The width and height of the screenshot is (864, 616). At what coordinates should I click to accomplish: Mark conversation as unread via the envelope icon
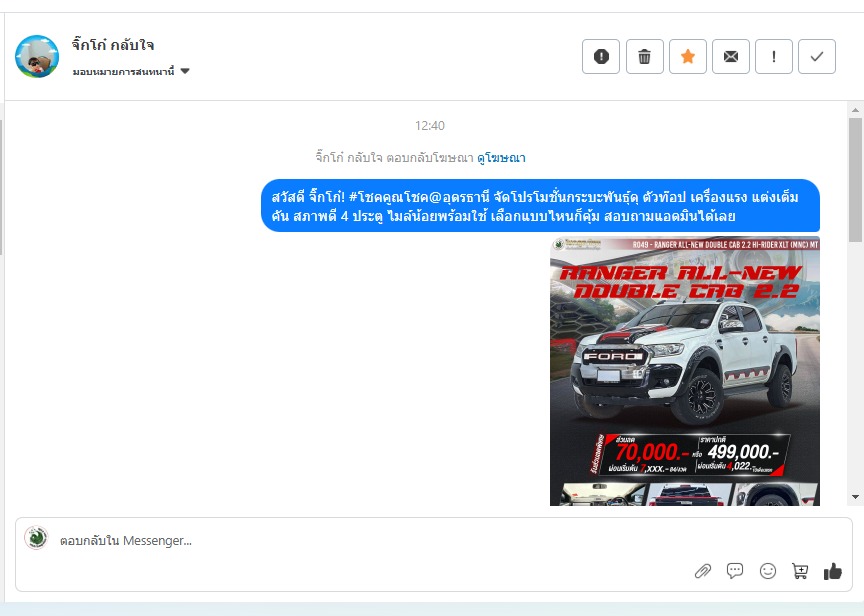coord(731,56)
